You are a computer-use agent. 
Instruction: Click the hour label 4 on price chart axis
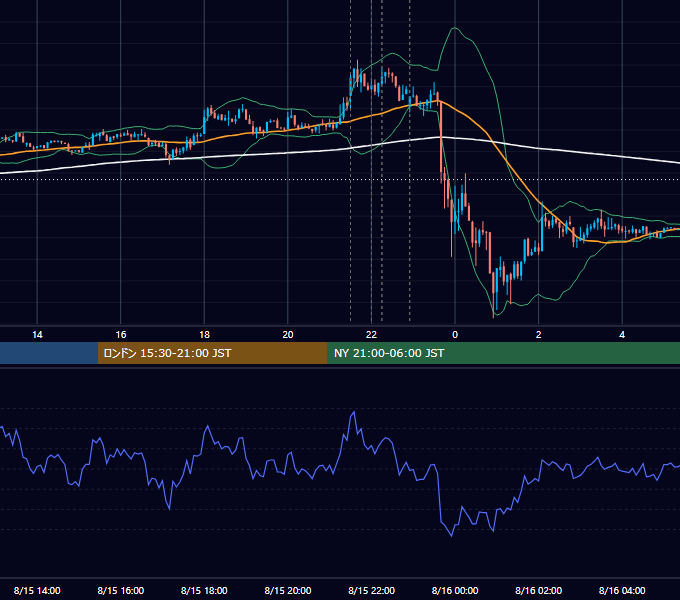(x=622, y=335)
